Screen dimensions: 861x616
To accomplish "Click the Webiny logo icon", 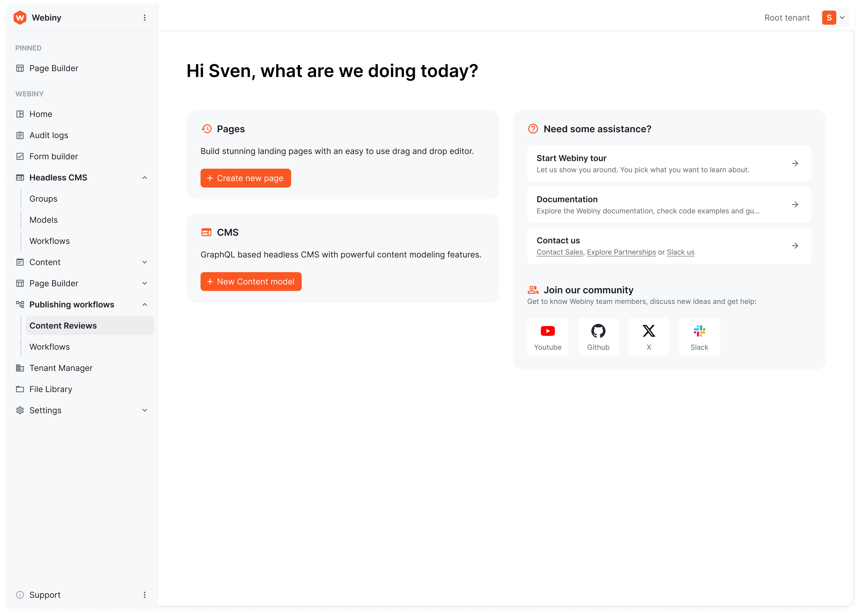I will [20, 17].
